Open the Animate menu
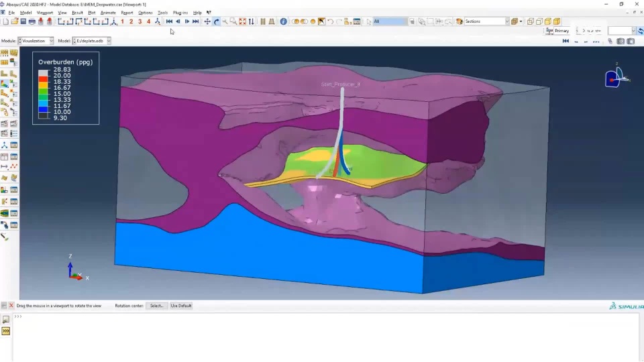The width and height of the screenshot is (644, 362). click(108, 13)
